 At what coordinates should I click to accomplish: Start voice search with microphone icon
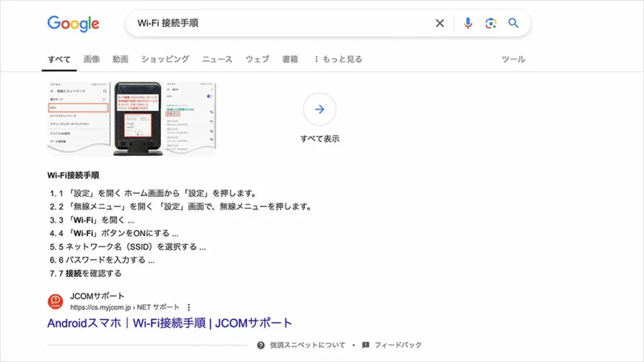(468, 23)
